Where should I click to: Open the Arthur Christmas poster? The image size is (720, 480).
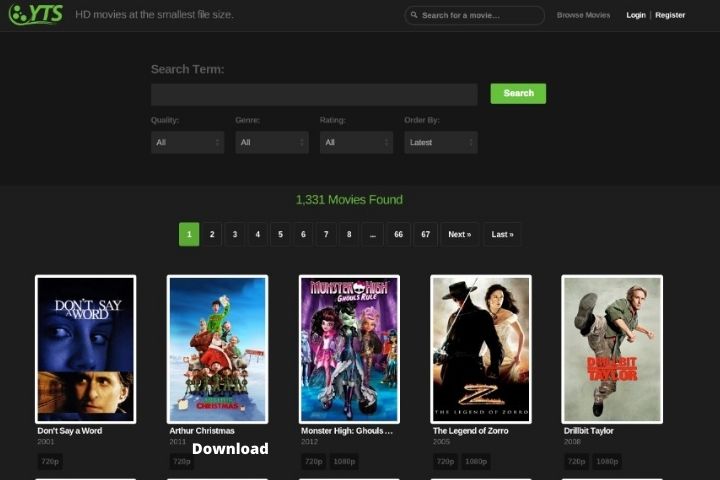pyautogui.click(x=217, y=349)
